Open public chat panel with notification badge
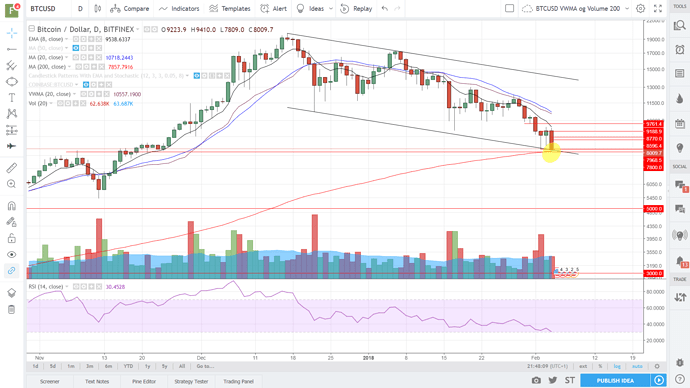 (680, 186)
